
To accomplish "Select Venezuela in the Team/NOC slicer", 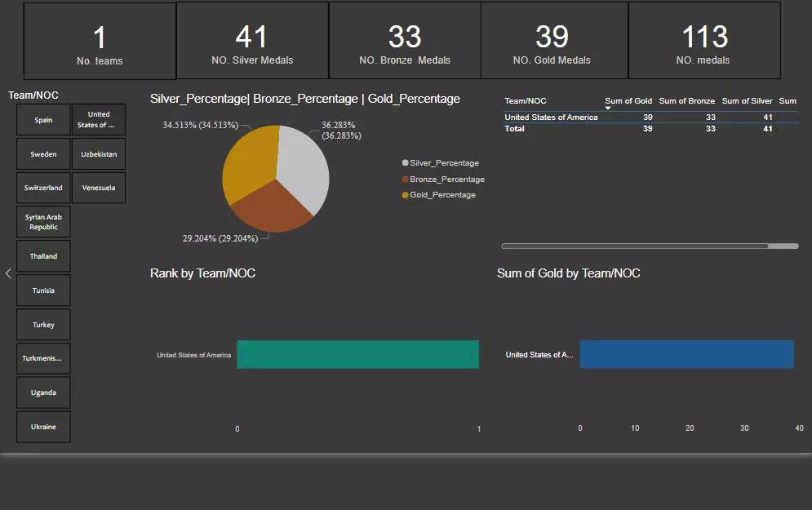I will [x=98, y=187].
